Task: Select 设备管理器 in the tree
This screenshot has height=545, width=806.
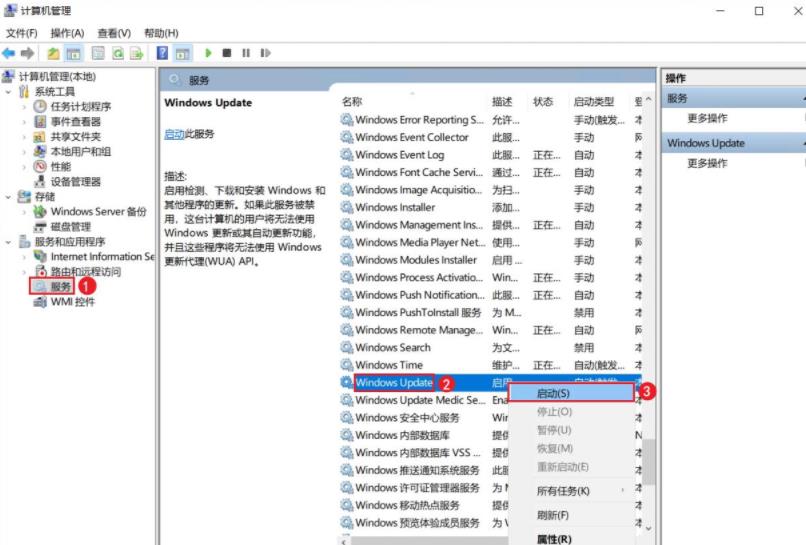Action: (x=75, y=181)
